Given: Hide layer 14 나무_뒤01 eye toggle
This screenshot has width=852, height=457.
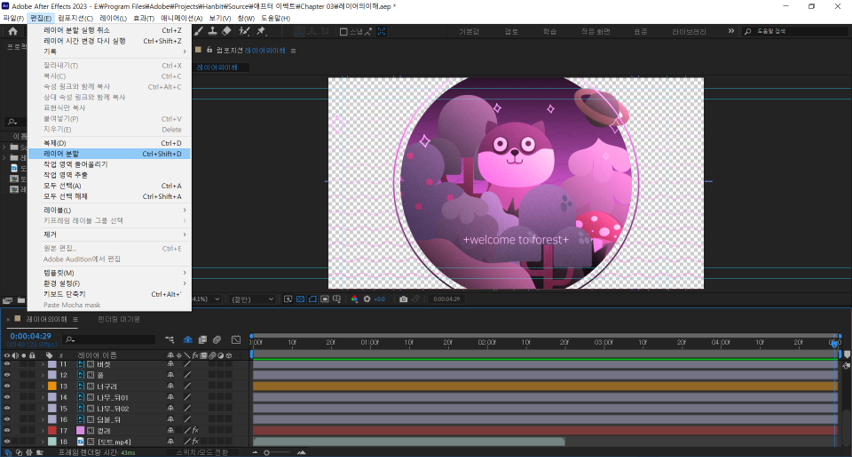Looking at the screenshot, I should tap(7, 397).
